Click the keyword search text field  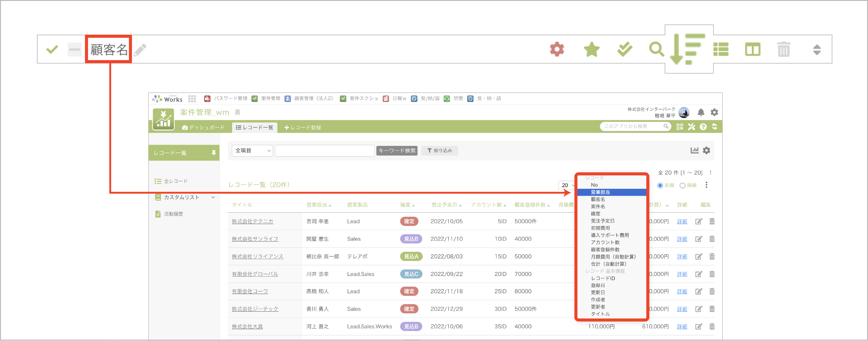(x=324, y=150)
